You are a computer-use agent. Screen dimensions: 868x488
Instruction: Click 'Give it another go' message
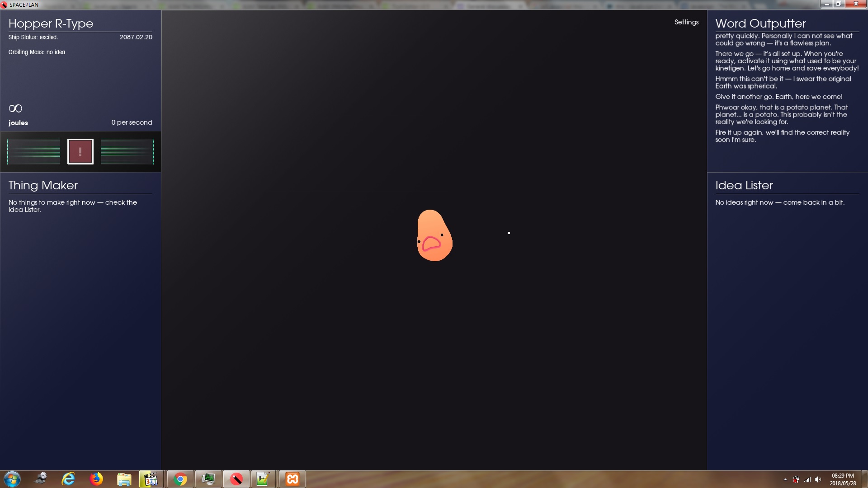[x=779, y=97]
